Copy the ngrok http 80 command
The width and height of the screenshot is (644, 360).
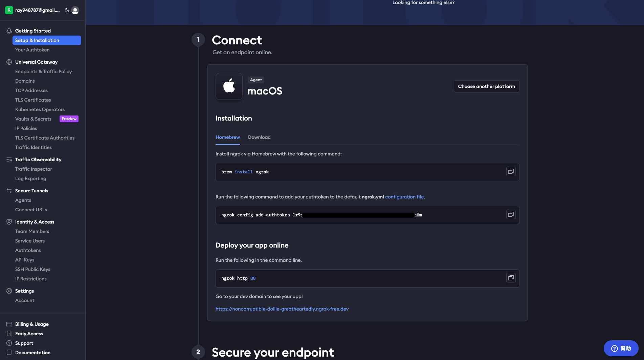coord(511,278)
